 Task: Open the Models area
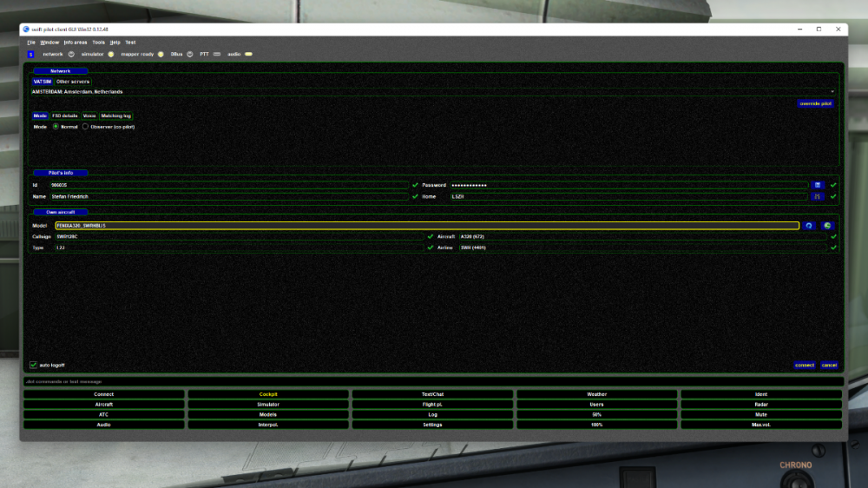(268, 414)
